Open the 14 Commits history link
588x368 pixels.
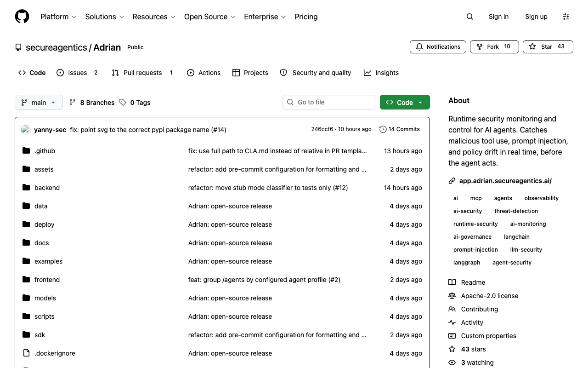(x=400, y=129)
